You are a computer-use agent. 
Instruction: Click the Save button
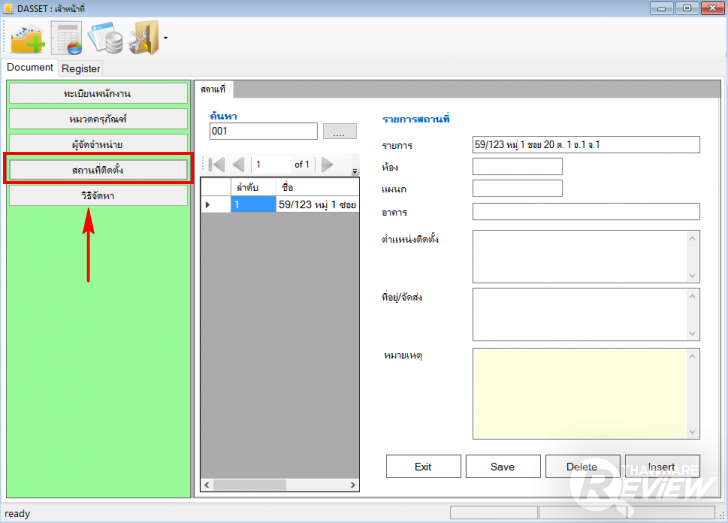(x=503, y=466)
